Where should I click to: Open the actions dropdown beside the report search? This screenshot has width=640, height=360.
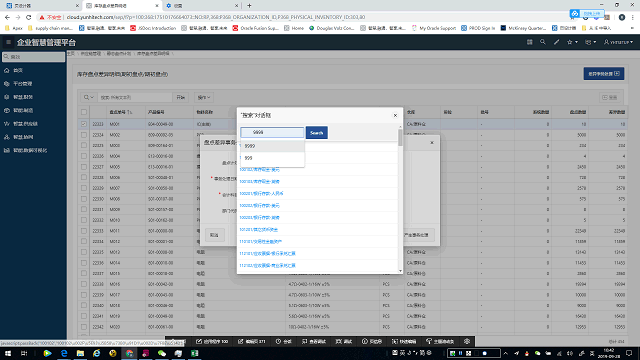point(204,98)
